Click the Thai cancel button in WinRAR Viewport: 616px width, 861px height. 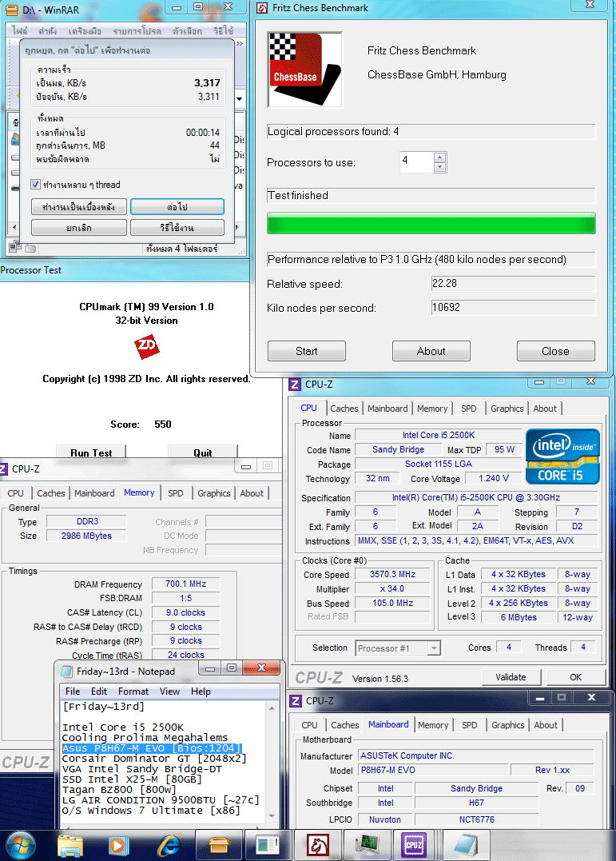79,227
